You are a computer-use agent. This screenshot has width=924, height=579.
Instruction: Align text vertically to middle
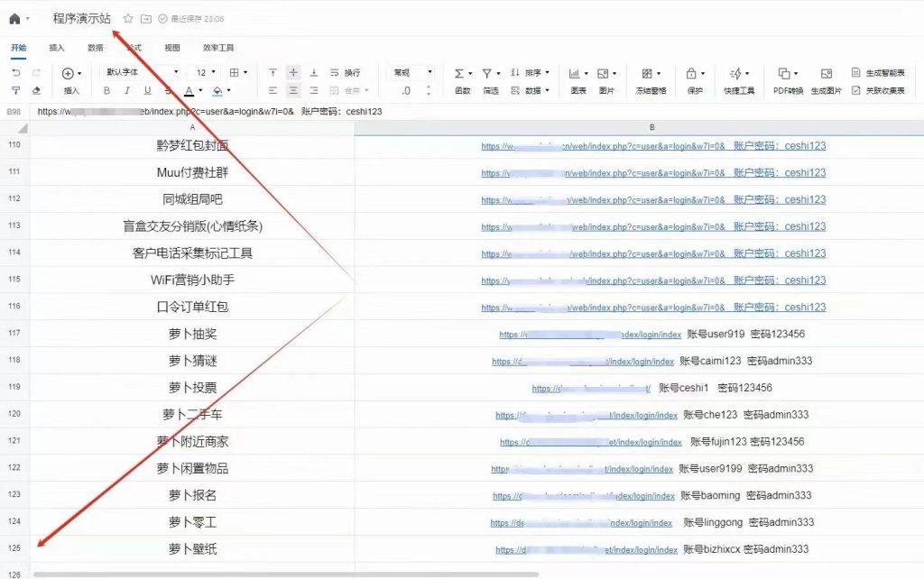(x=293, y=72)
